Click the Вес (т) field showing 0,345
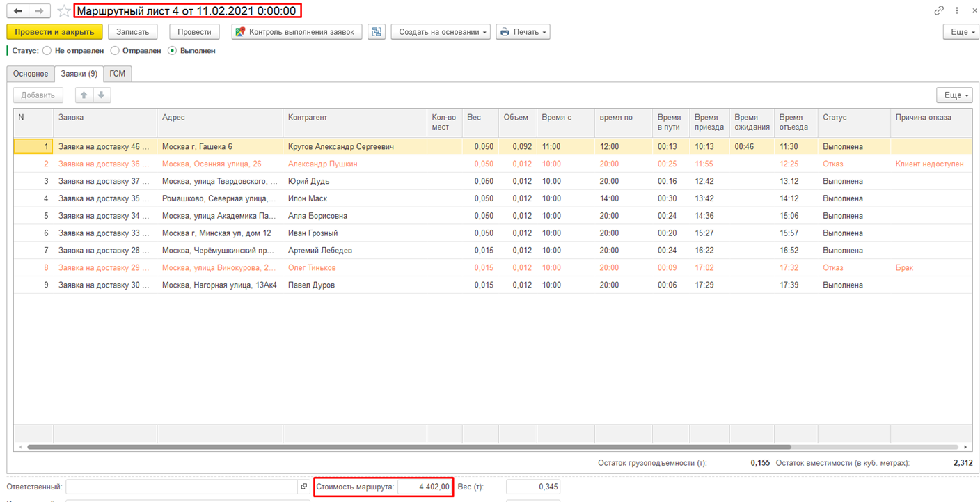980x502 pixels. point(533,487)
